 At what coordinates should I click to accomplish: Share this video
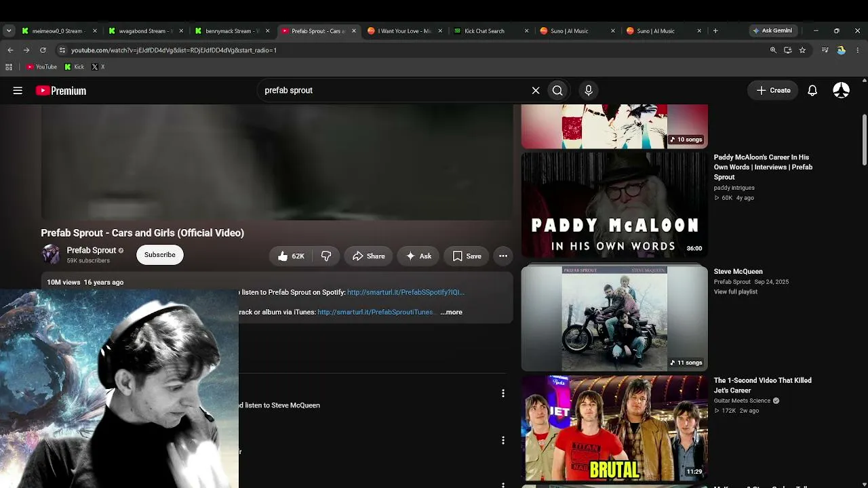(368, 256)
